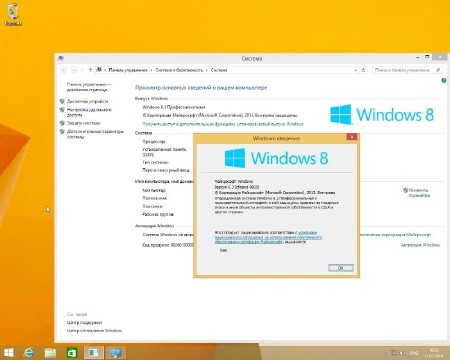Click the 'Рабочая группа' label
The height and width of the screenshot is (360, 450).
158,214
